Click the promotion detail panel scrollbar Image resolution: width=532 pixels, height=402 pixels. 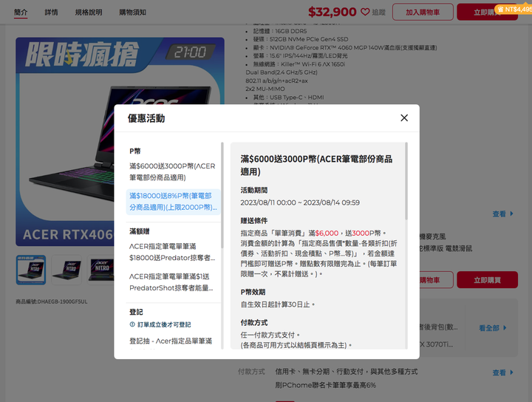click(x=406, y=181)
